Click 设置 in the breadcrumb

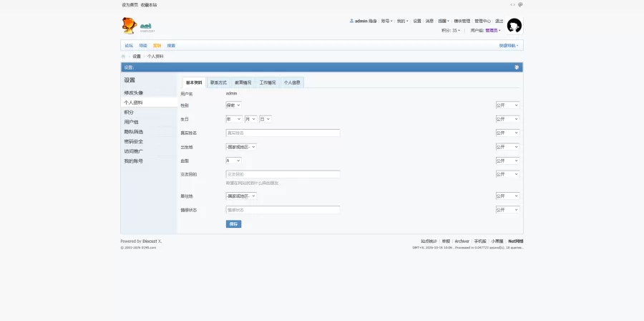(137, 57)
